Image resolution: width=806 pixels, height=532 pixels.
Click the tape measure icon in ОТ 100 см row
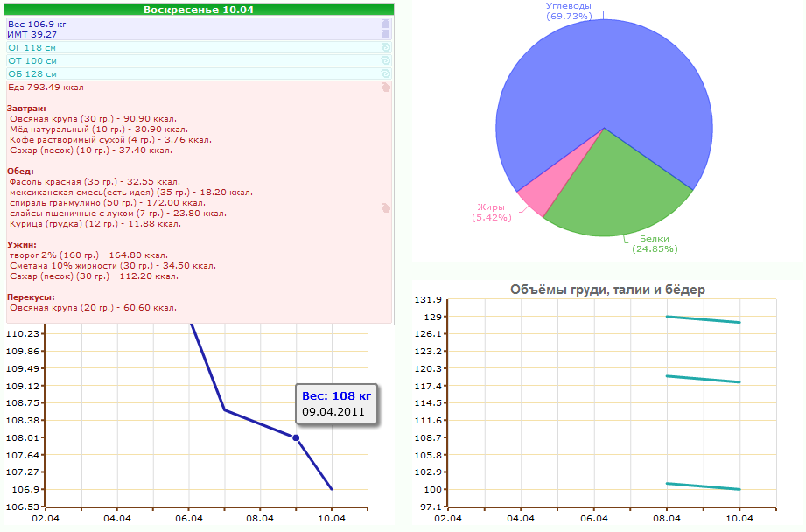[x=386, y=60]
